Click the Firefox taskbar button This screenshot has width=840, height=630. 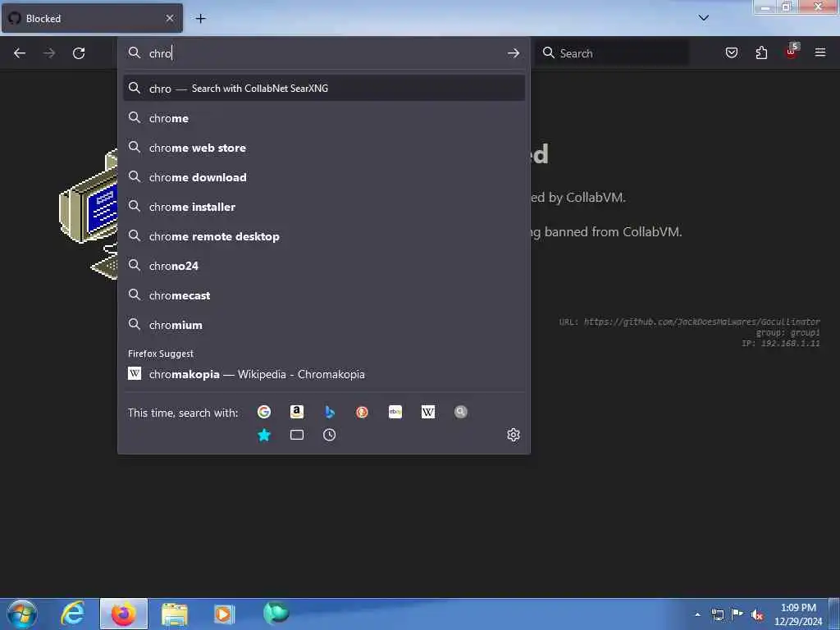123,614
